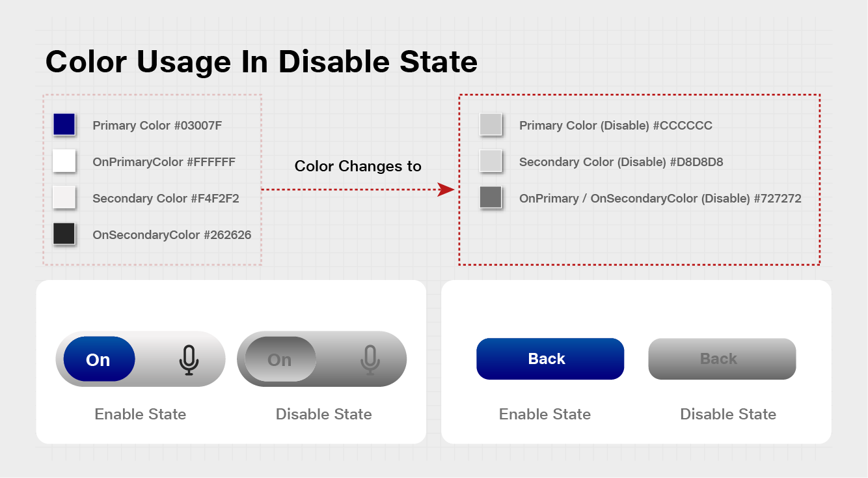The image size is (868, 478).
Task: Click grayed microphone icon in disabled toggle
Action: 370,360
